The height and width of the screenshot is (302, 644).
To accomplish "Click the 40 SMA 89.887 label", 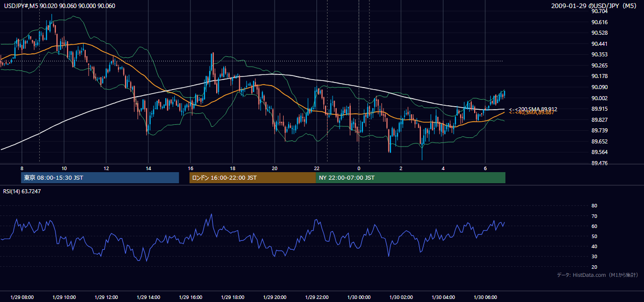I will tap(532, 113).
